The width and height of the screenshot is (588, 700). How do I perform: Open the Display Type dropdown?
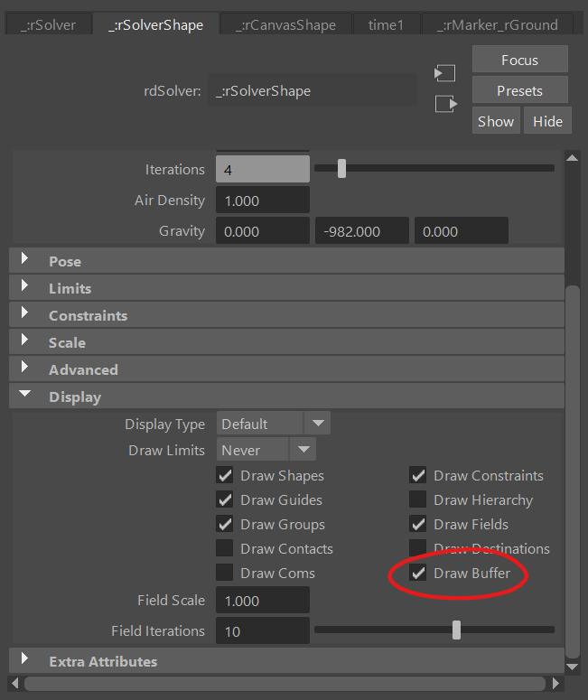[x=273, y=424]
